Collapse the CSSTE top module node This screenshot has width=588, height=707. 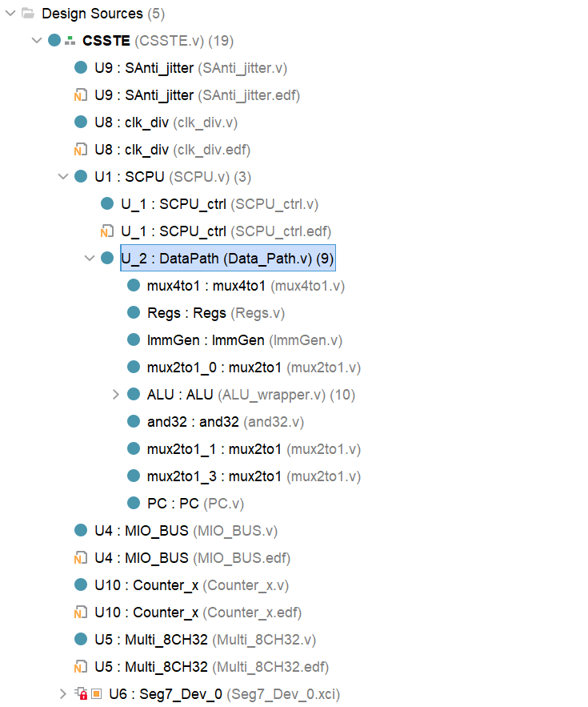click(36, 41)
